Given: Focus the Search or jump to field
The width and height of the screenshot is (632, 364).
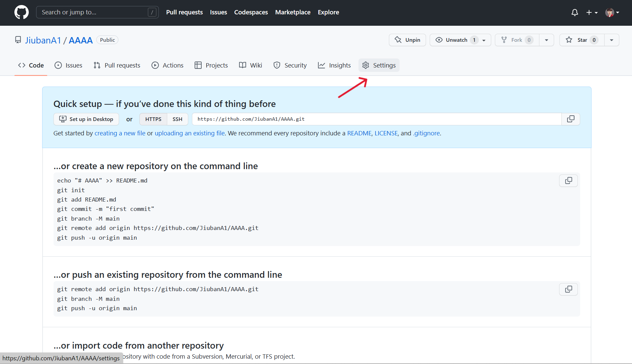Looking at the screenshot, I should (x=97, y=12).
